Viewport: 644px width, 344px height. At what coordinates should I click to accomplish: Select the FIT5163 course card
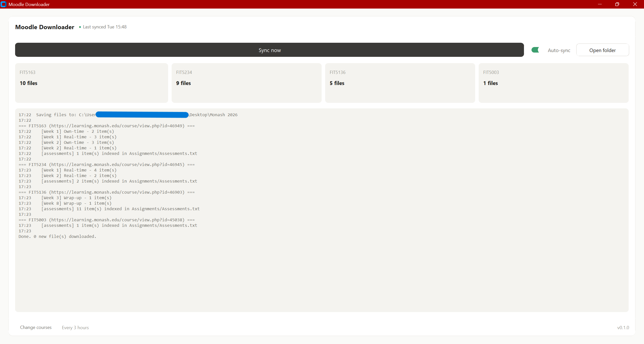coord(91,83)
